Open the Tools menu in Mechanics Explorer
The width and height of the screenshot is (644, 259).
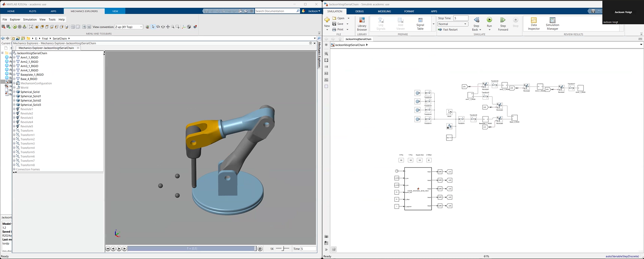click(52, 19)
